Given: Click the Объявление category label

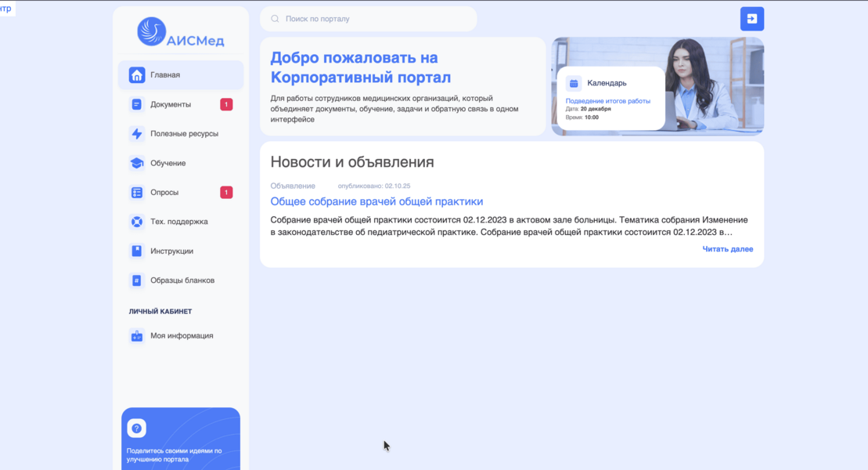Looking at the screenshot, I should pos(293,186).
